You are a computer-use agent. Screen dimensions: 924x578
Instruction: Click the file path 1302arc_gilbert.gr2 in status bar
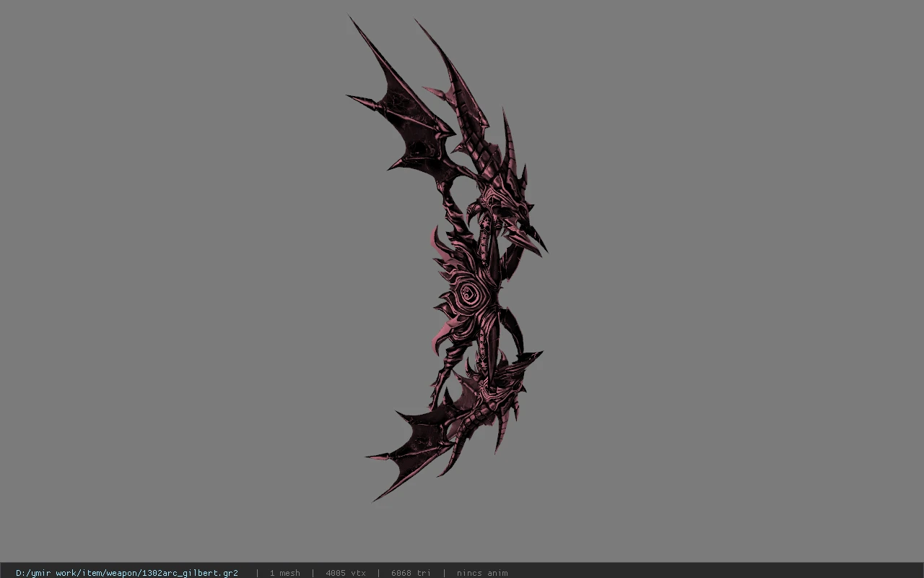point(127,573)
